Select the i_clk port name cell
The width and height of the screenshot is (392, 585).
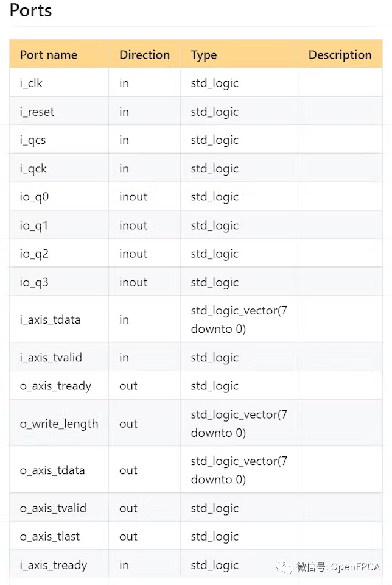pyautogui.click(x=59, y=83)
